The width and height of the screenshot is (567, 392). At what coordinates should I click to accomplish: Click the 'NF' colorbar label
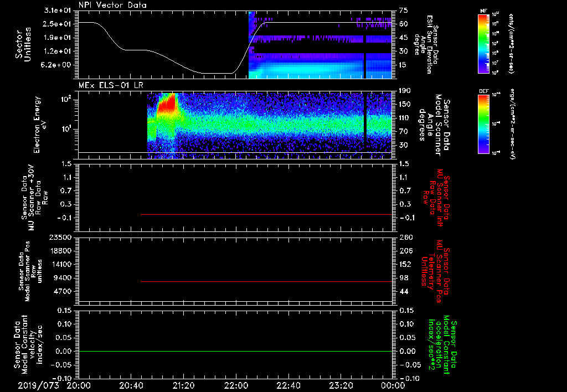pos(483,11)
